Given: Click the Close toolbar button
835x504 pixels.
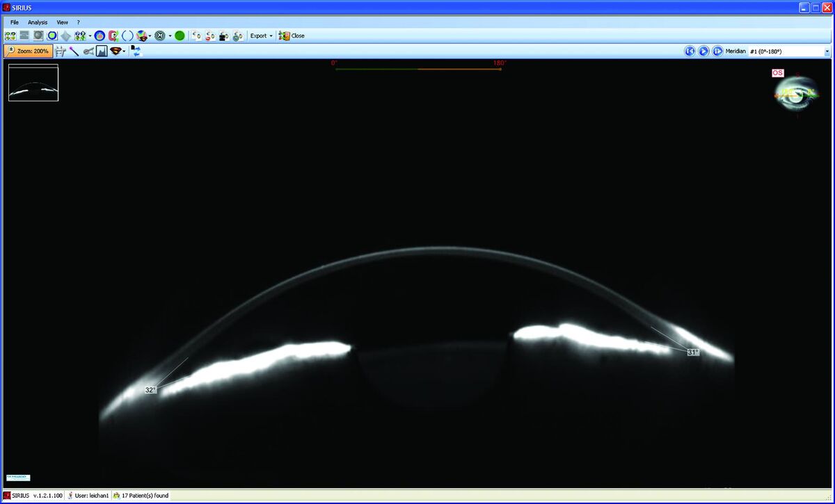Looking at the screenshot, I should 292,35.
